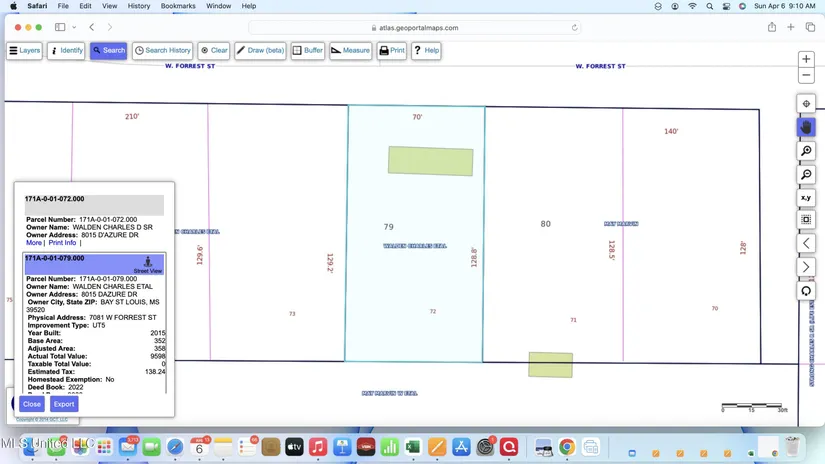Image resolution: width=825 pixels, height=464 pixels.
Task: Open the Bookmarks menu
Action: coord(178,6)
